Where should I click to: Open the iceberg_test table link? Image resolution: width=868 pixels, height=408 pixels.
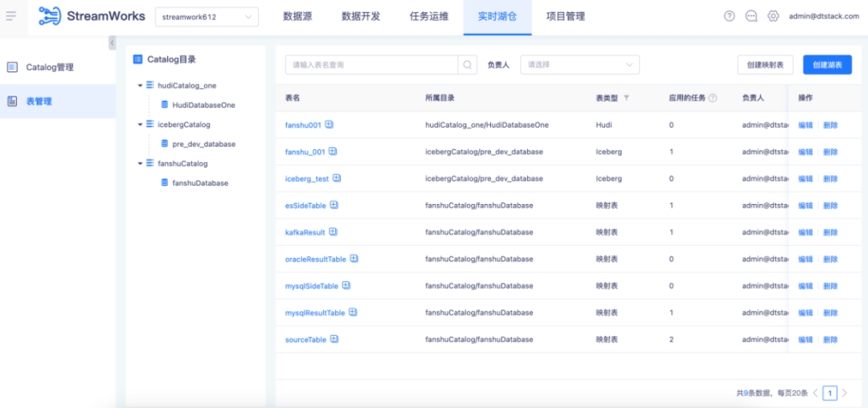coord(307,179)
